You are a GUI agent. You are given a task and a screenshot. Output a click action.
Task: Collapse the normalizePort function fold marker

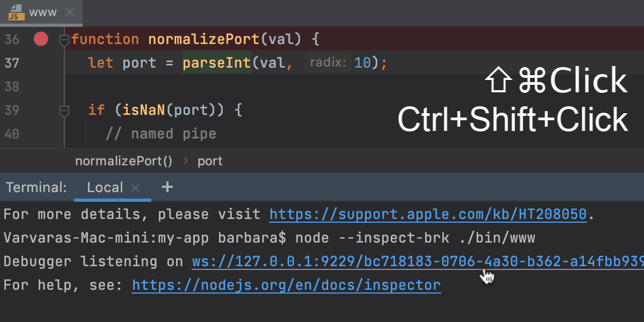[x=64, y=39]
